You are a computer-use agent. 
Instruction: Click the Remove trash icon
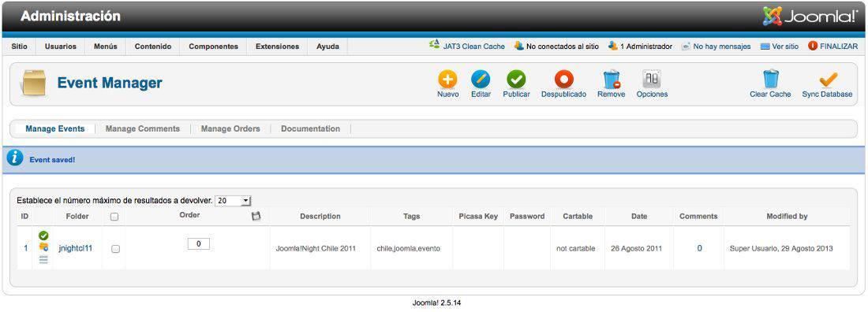[611, 80]
